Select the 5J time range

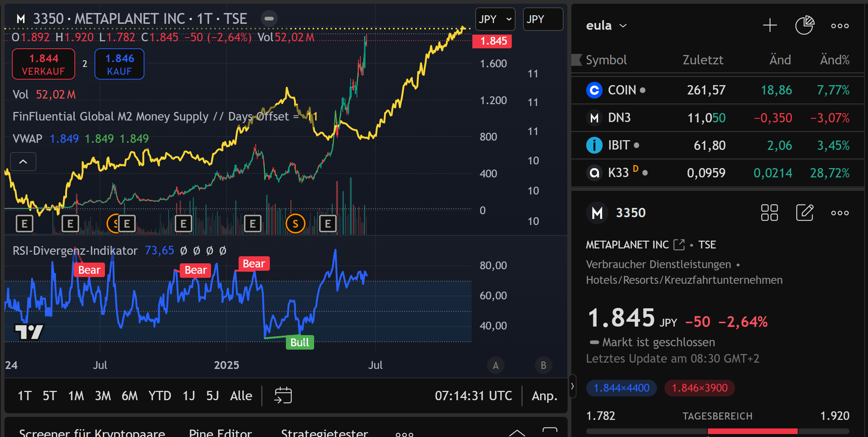(213, 396)
